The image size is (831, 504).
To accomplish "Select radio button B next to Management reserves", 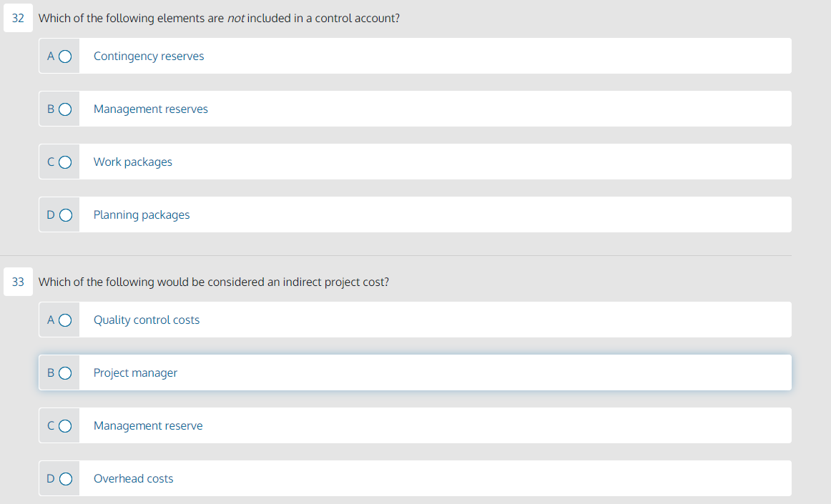I will (x=64, y=109).
